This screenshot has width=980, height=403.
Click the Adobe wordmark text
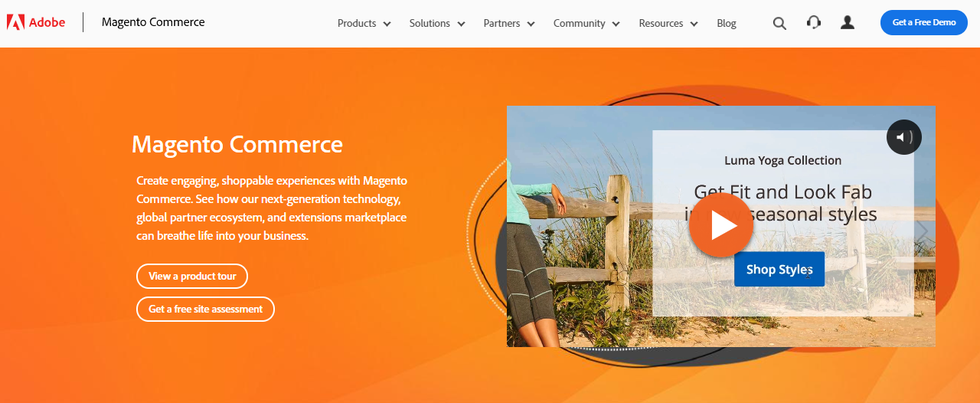click(x=47, y=22)
